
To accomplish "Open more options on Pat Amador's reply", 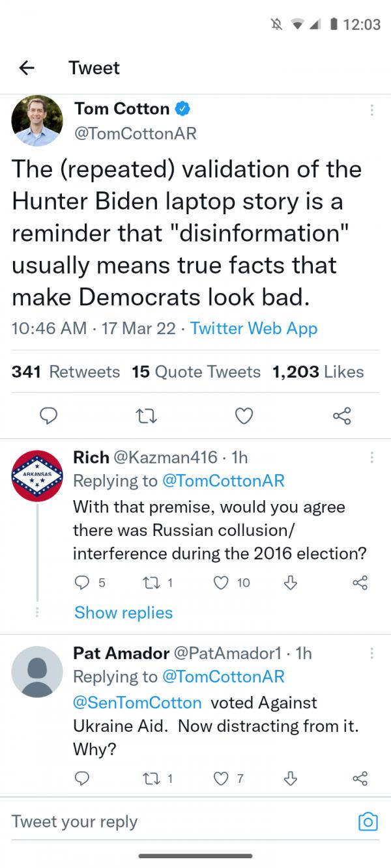I will coord(372,652).
